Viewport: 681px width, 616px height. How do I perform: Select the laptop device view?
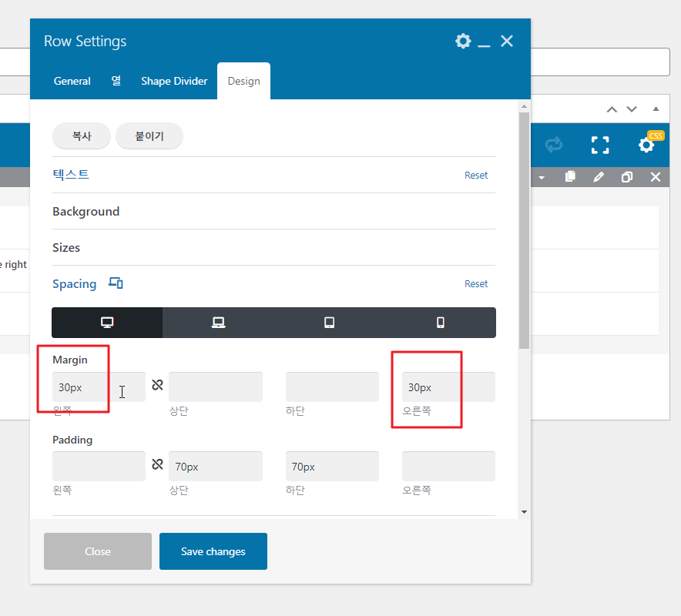[219, 323]
